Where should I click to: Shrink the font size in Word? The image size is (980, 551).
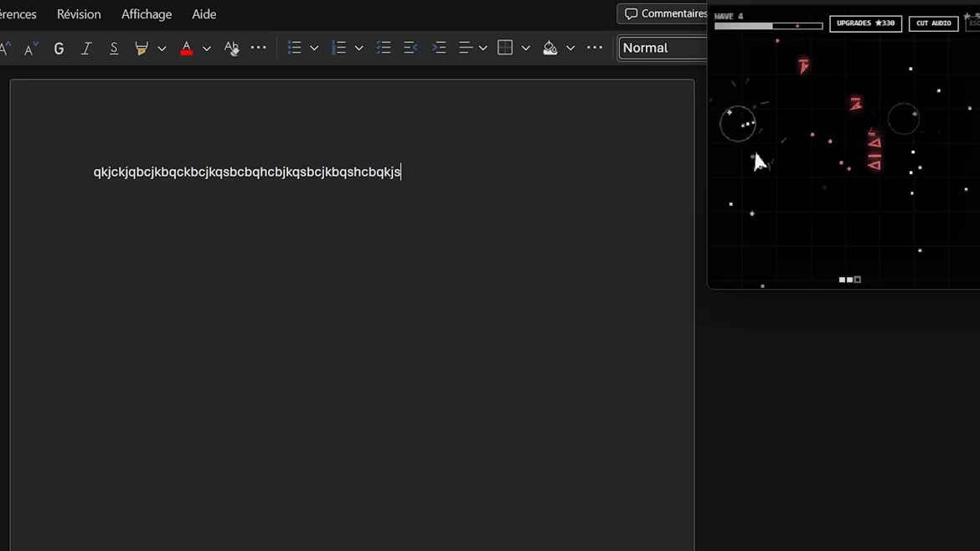pos(31,48)
